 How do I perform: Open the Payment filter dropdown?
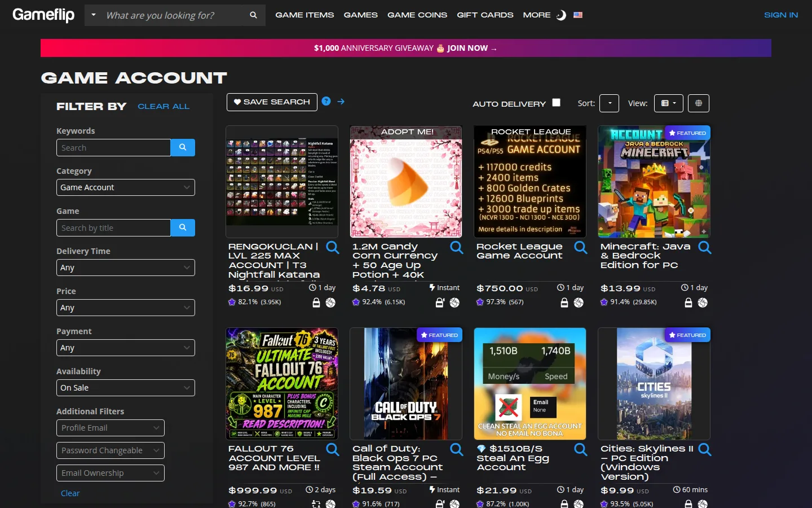[126, 348]
